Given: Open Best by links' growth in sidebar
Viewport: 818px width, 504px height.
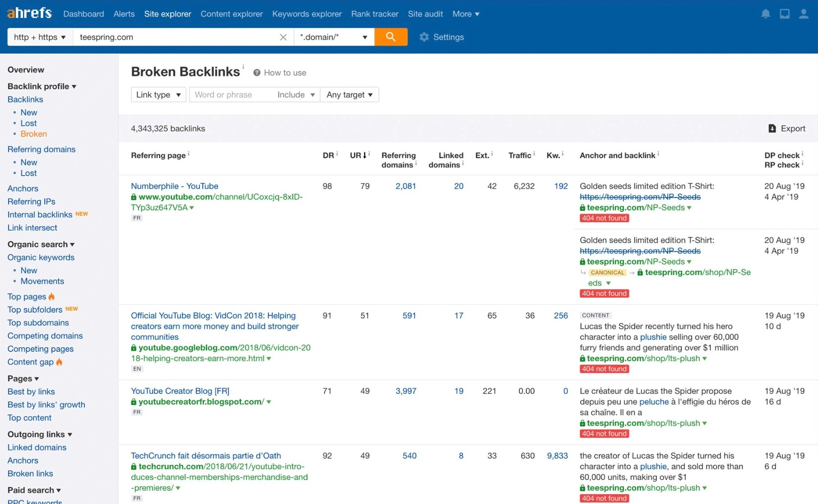Looking at the screenshot, I should point(46,405).
